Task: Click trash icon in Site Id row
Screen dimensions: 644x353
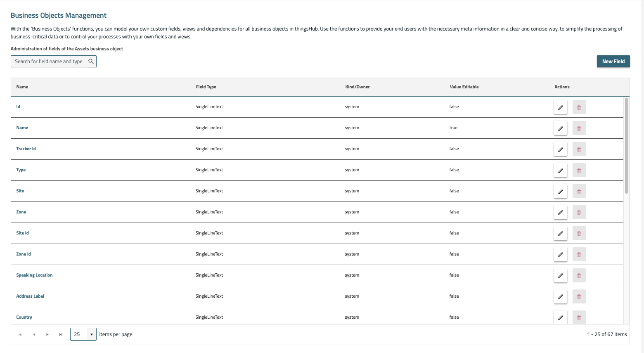Action: pos(579,233)
